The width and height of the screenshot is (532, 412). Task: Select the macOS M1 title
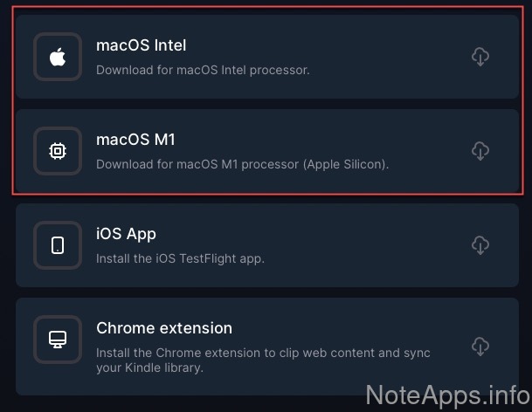tap(136, 140)
